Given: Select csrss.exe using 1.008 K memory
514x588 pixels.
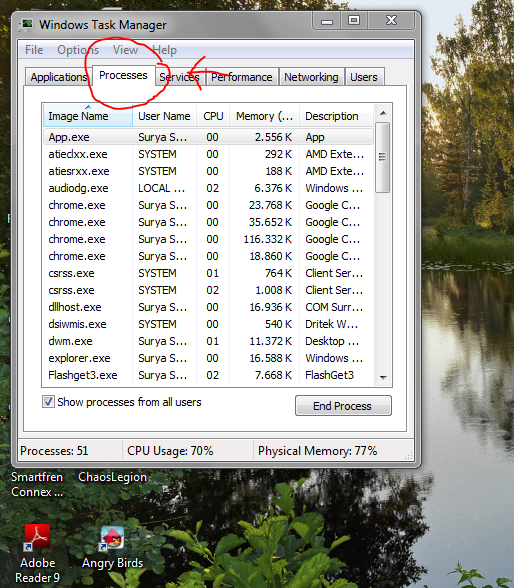Looking at the screenshot, I should [208, 290].
